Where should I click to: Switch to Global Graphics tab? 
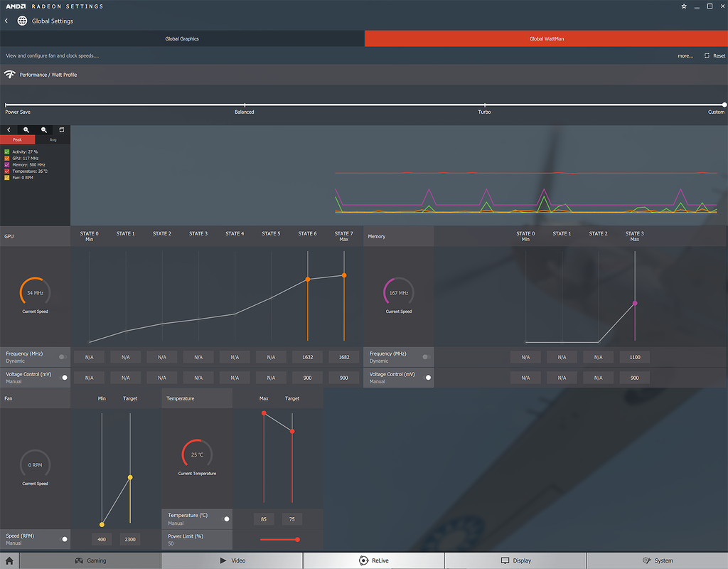tap(182, 38)
